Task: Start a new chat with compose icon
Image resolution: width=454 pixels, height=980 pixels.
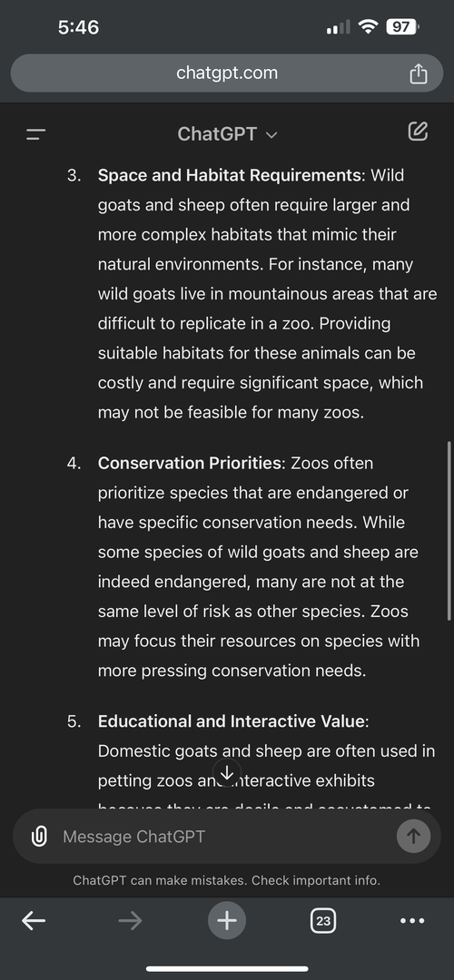Action: [x=418, y=132]
